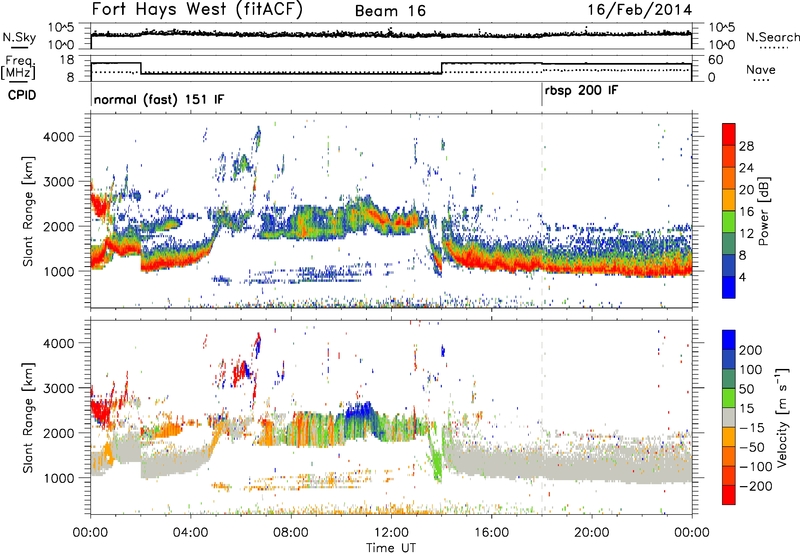Click the '12:00' time axis tick label

pos(391,532)
